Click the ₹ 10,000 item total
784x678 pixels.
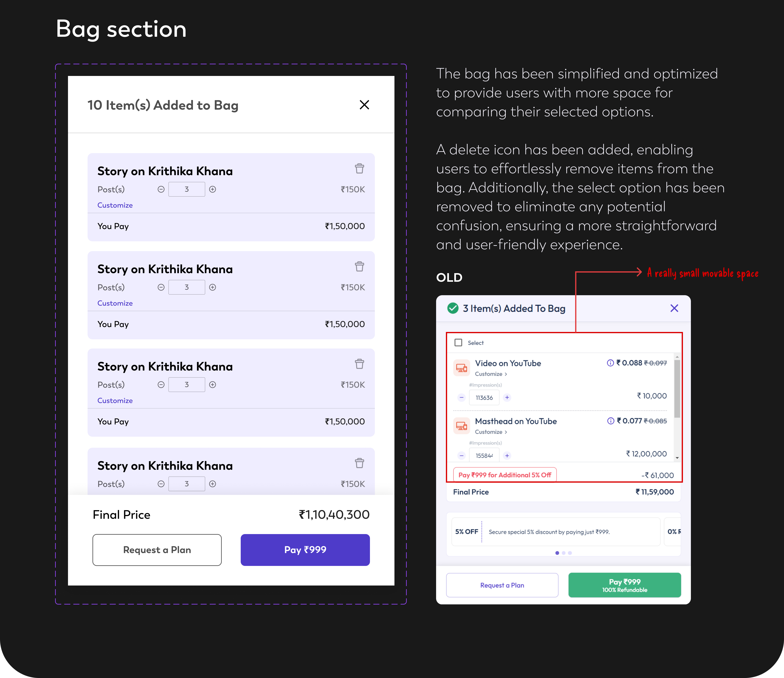point(651,396)
